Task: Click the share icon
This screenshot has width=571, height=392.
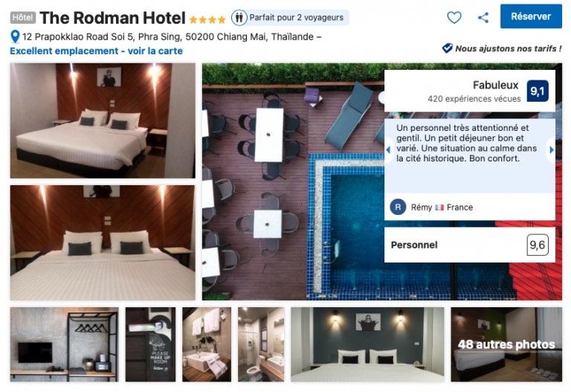Action: coord(483,18)
